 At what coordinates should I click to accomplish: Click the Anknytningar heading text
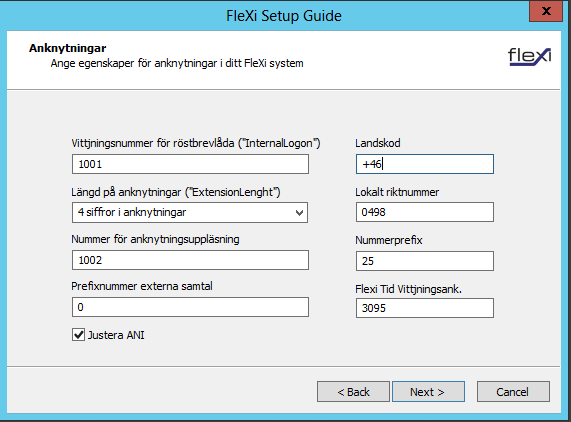[68, 48]
